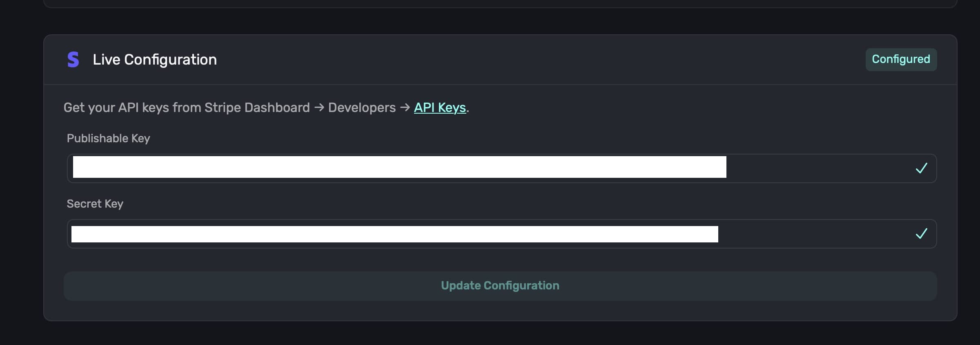Click the arrow after Developers
Screen dimensions: 980x345
click(x=405, y=108)
